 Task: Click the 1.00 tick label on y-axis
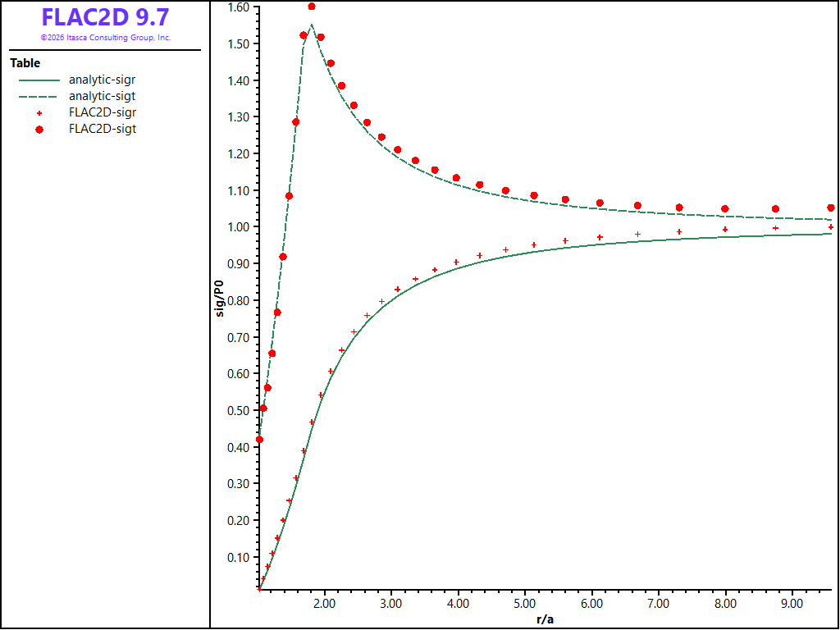(240, 227)
